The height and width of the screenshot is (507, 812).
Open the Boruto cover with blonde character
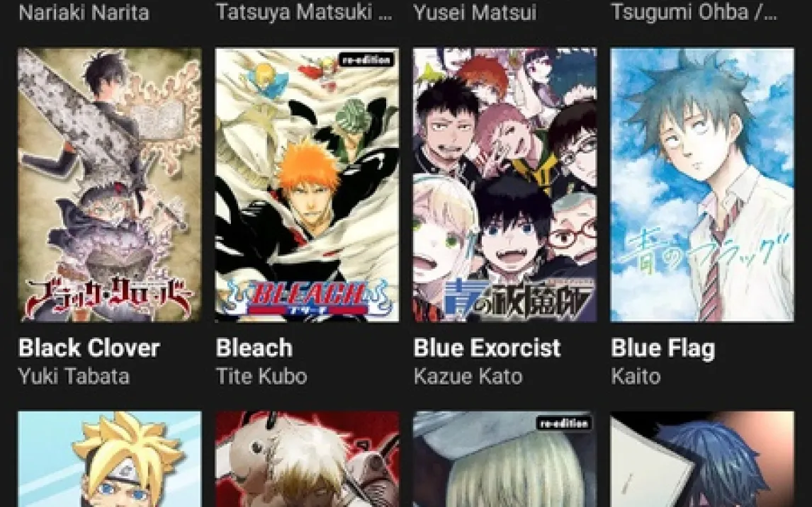point(109,460)
